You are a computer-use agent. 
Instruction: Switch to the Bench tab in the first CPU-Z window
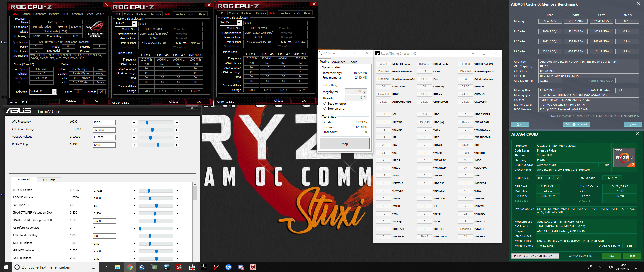pyautogui.click(x=89, y=14)
